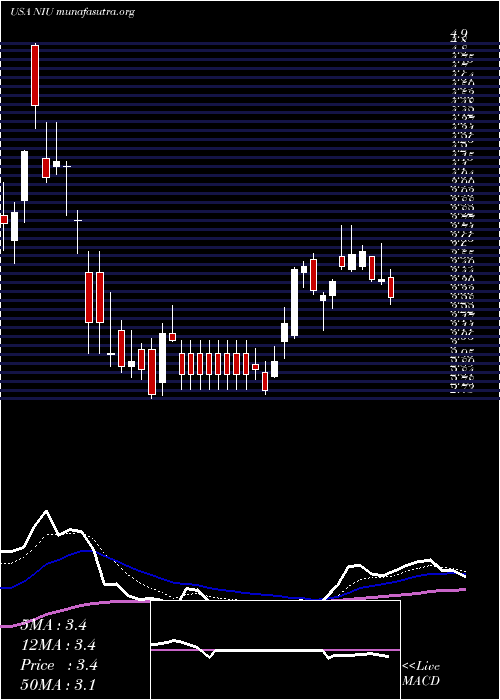Click the 'USA NIU munafasutra.org' chart title
This screenshot has height=700, width=500.
[72, 12]
